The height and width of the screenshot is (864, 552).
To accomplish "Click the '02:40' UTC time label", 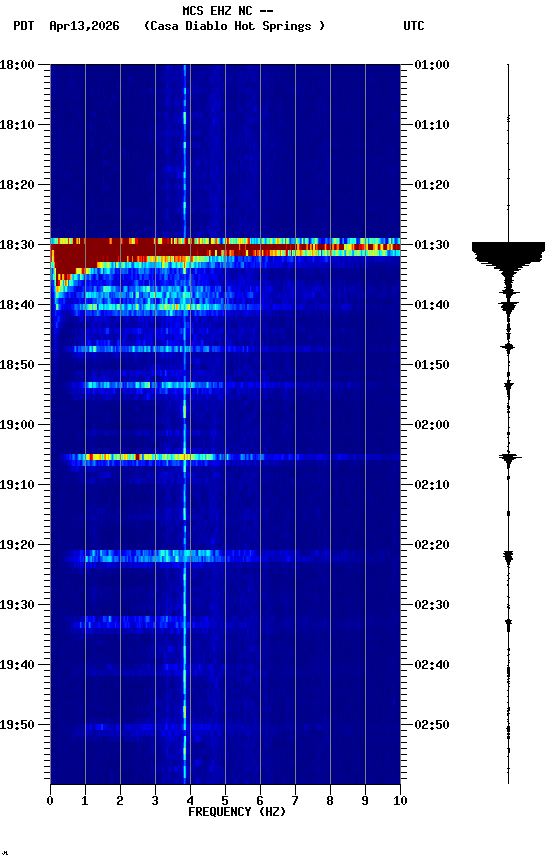I will click(x=432, y=665).
